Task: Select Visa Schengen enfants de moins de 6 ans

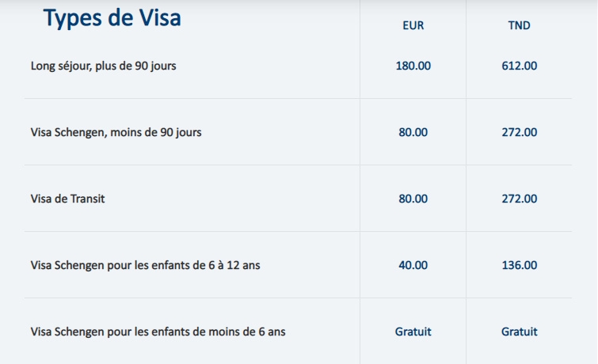Action: click(x=158, y=332)
